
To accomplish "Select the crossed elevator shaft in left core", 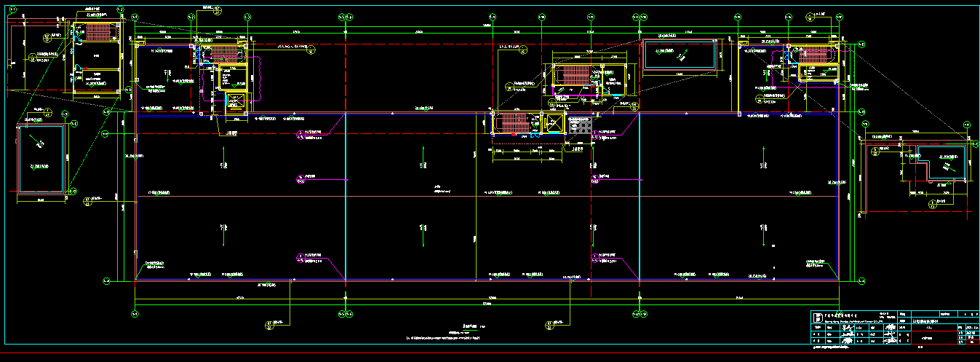I will [x=236, y=103].
